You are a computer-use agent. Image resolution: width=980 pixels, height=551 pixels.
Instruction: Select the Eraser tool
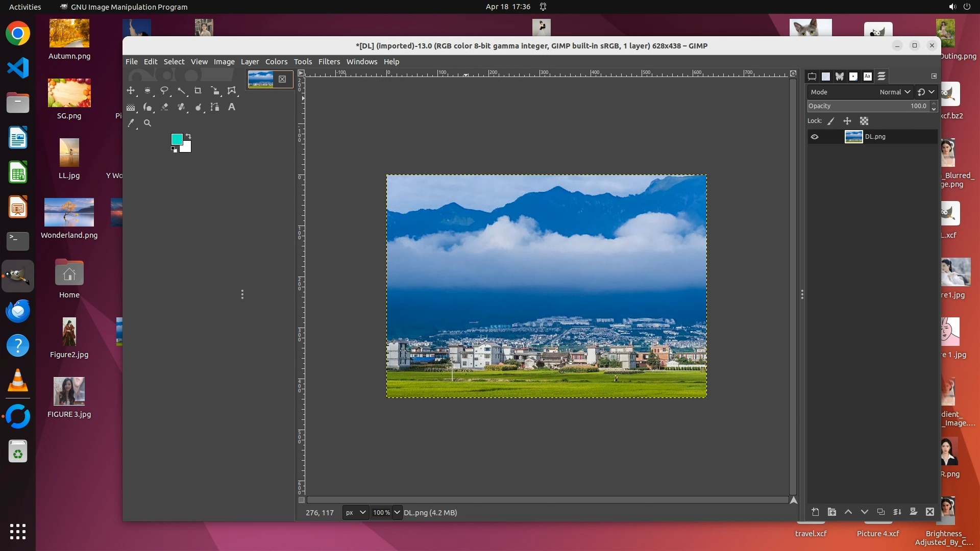164,107
